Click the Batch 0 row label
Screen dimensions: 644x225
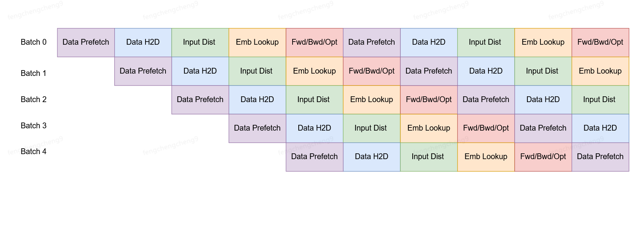(33, 42)
